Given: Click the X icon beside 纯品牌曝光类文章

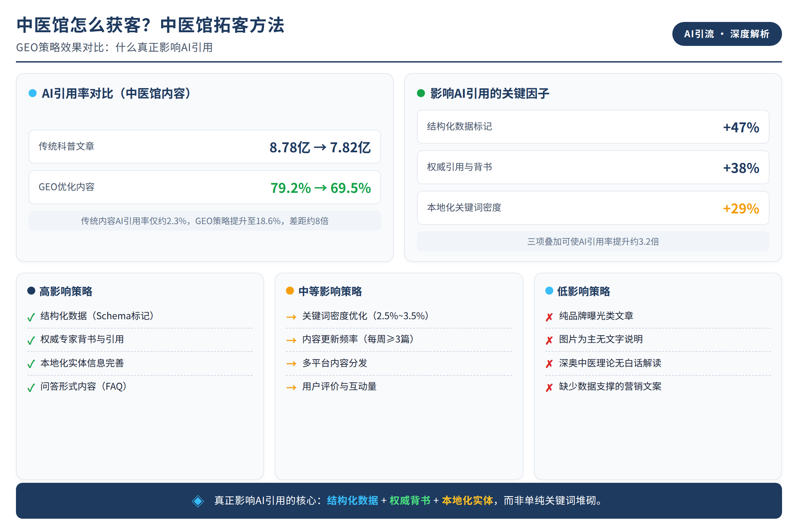Looking at the screenshot, I should 549,317.
